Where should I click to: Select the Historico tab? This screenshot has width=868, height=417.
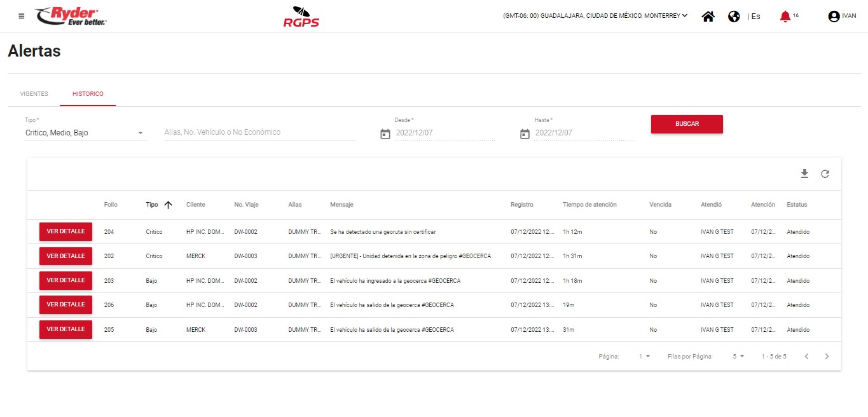pyautogui.click(x=88, y=94)
